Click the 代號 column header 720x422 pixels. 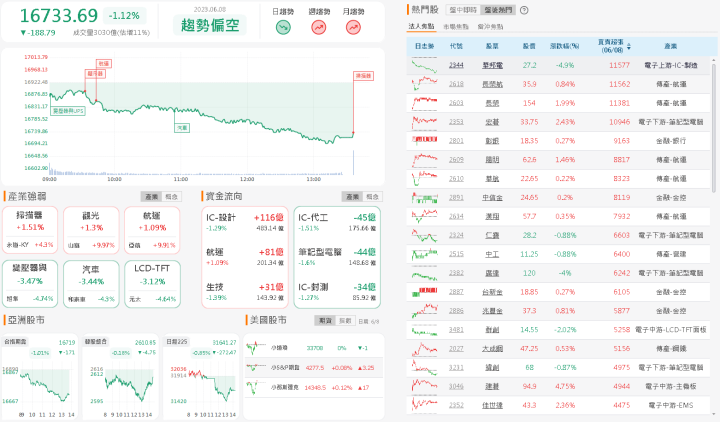456,46
